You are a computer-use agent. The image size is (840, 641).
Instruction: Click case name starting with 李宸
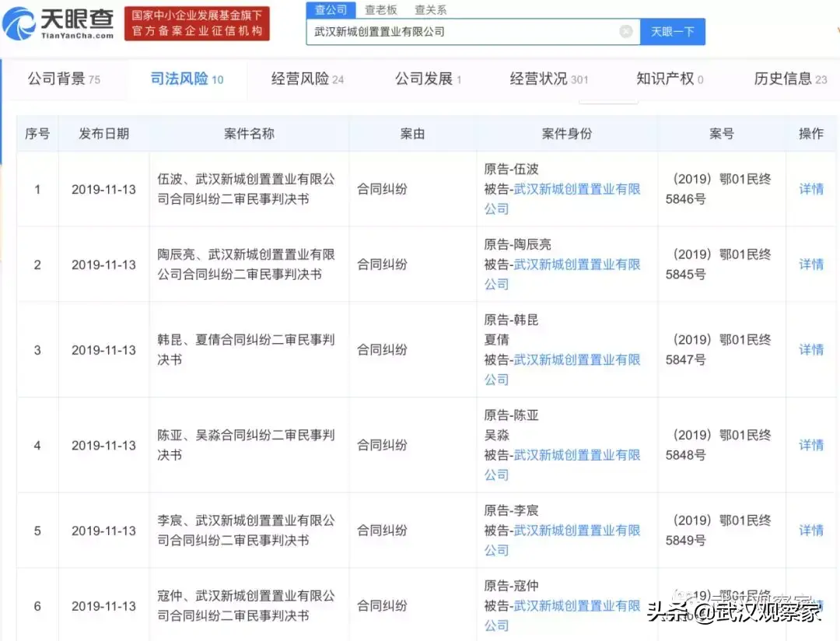pos(246,530)
